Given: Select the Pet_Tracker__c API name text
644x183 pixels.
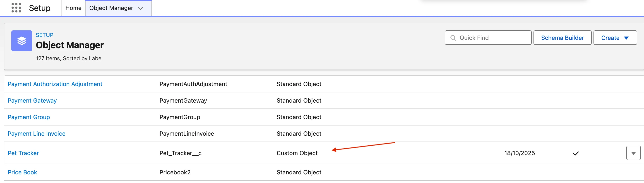Looking at the screenshot, I should pyautogui.click(x=180, y=153).
